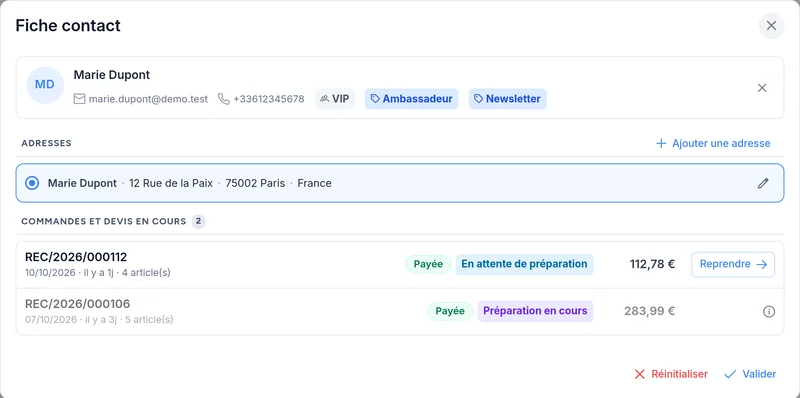Screen dimensions: 800x398
Task: Select the Ambassadeur tag
Action: (x=411, y=99)
